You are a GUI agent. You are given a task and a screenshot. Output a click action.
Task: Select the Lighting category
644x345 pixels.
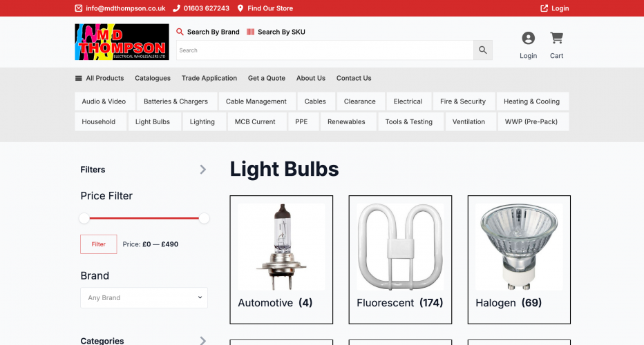coord(203,122)
